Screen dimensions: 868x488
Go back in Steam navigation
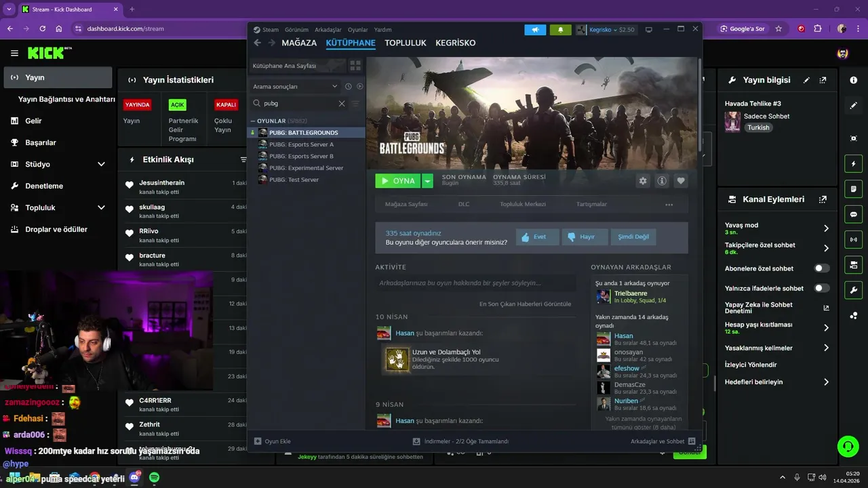pyautogui.click(x=257, y=43)
